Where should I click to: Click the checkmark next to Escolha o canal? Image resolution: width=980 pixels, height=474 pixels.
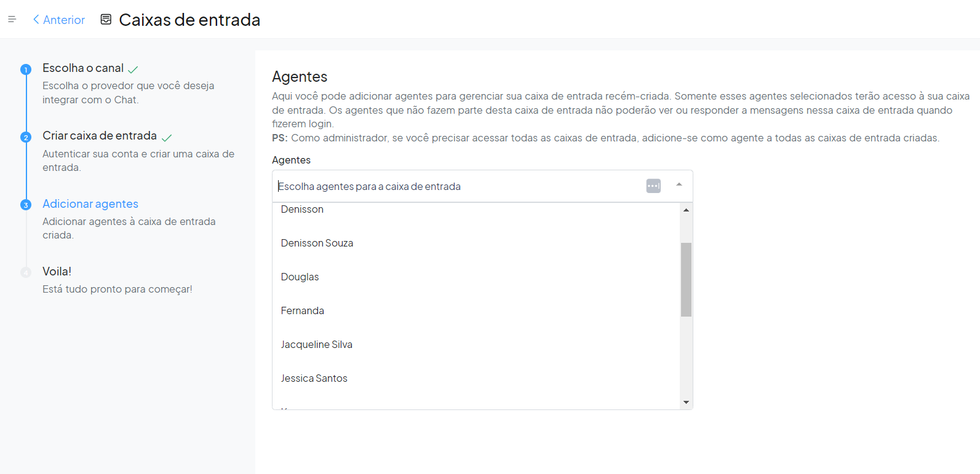tap(133, 69)
